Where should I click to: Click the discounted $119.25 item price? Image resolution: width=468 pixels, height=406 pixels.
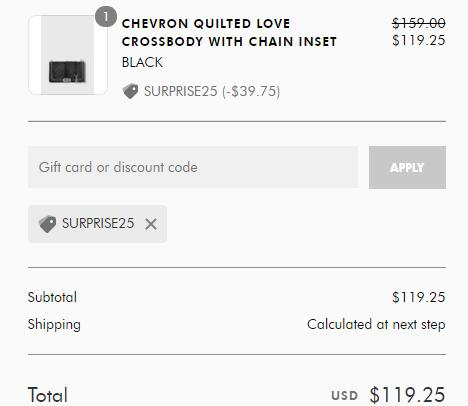[419, 40]
